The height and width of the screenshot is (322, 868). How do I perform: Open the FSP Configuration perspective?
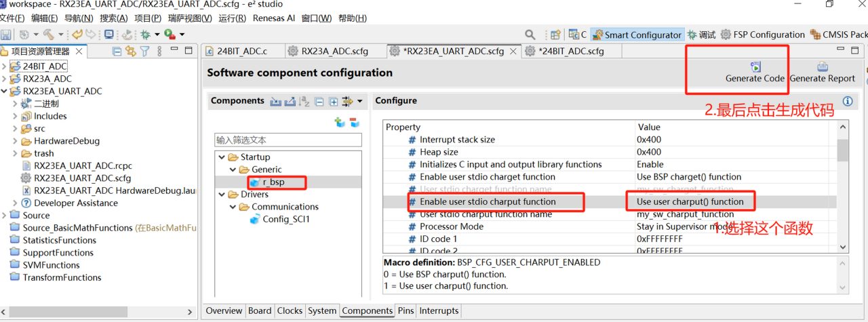762,35
